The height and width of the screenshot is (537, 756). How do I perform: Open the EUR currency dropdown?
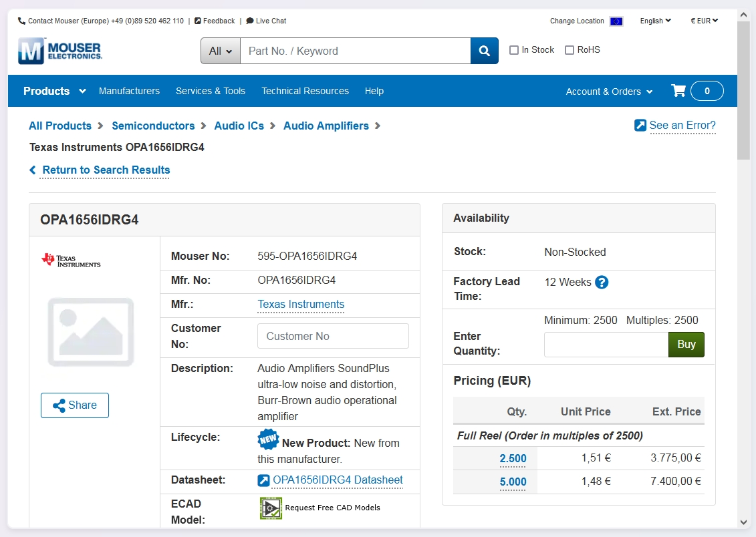click(704, 21)
